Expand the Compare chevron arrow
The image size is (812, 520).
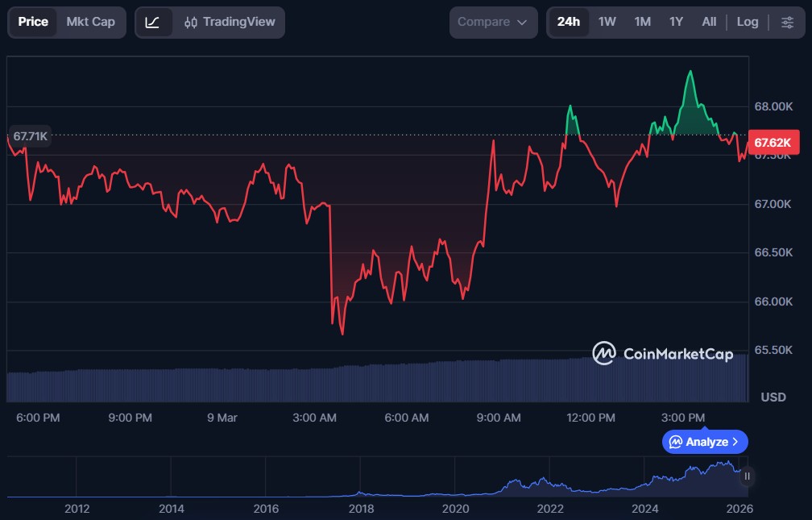tap(522, 22)
